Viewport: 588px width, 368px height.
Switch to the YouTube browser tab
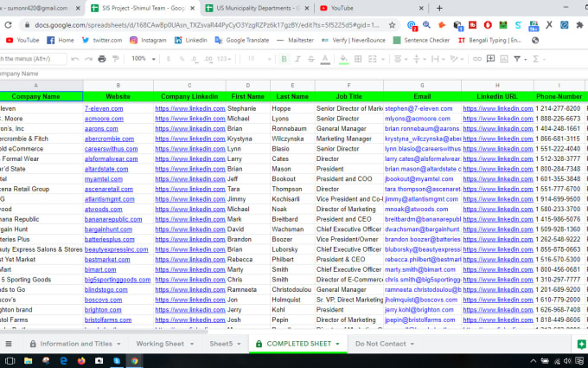point(371,8)
